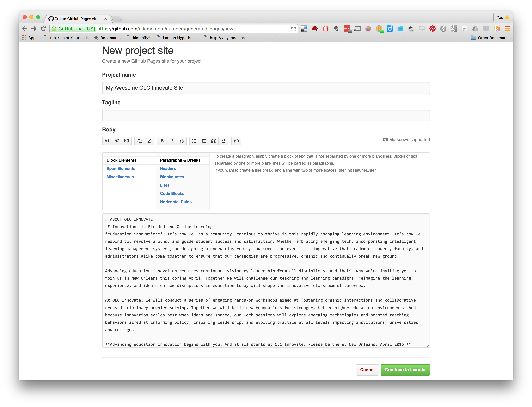
Task: Open the blue stacked-cards extension
Action: (400, 29)
